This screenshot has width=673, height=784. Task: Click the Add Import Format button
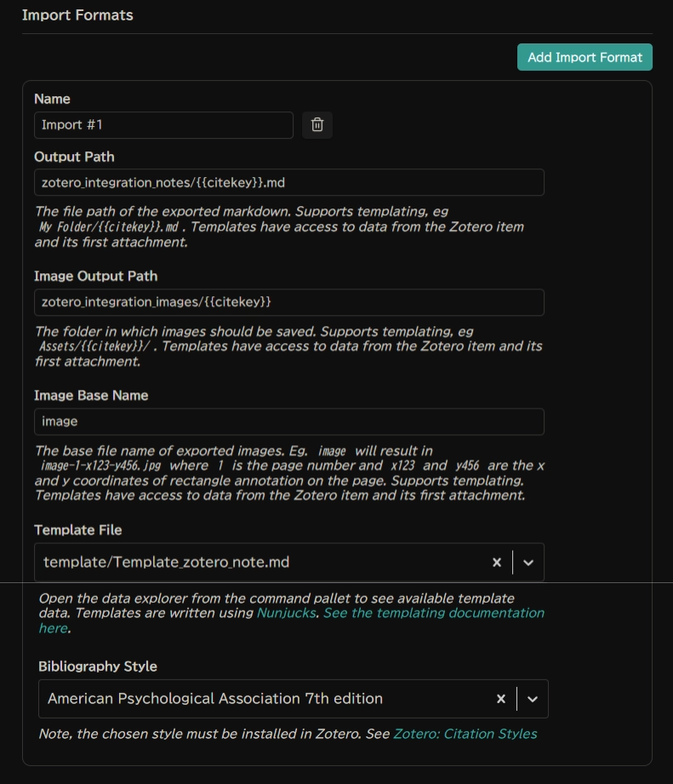585,57
